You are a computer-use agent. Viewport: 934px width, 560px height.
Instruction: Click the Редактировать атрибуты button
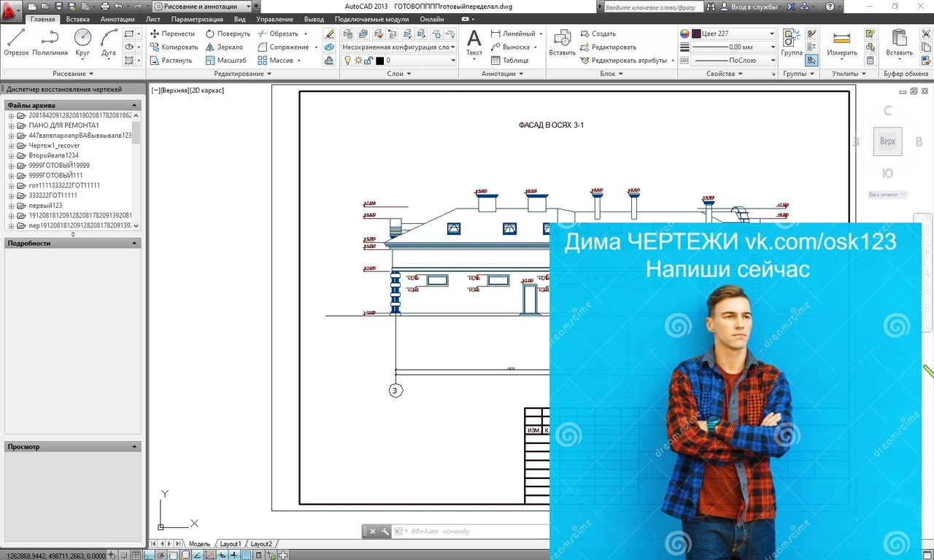(x=627, y=61)
